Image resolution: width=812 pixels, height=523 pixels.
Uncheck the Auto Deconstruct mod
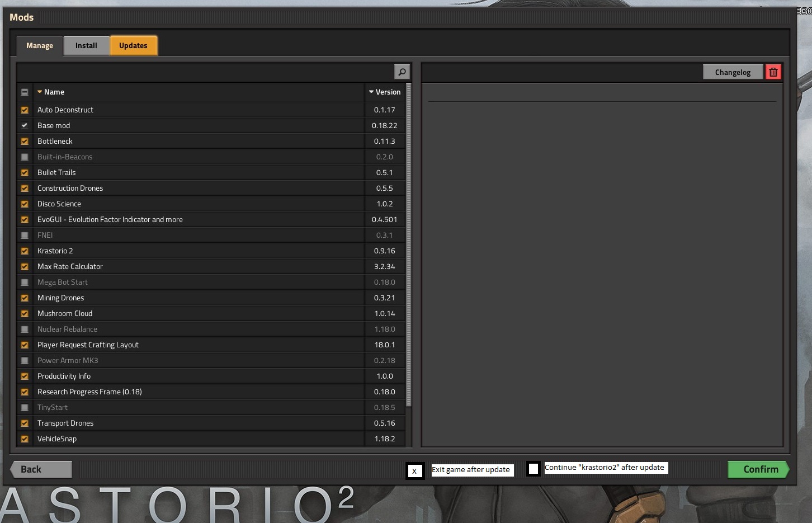point(25,110)
